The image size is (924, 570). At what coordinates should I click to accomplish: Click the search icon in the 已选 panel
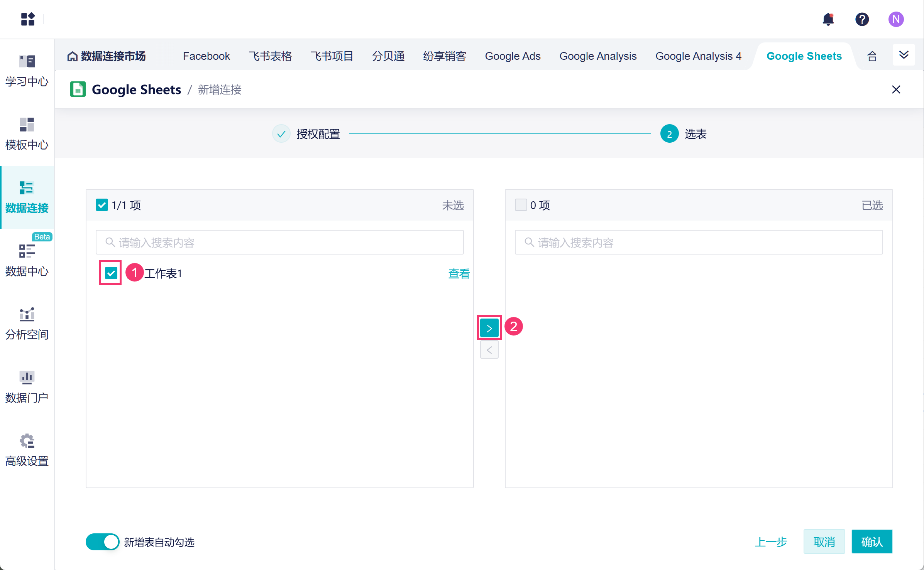click(x=529, y=242)
